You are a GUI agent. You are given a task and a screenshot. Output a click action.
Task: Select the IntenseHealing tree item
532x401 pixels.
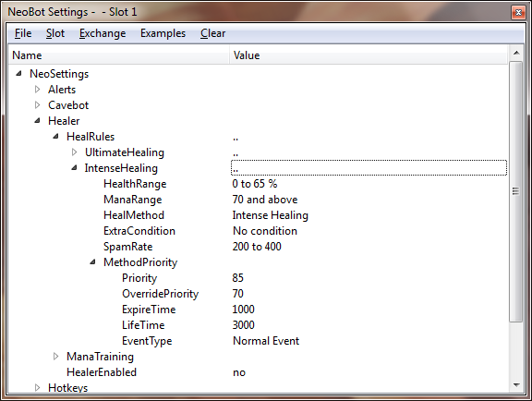click(121, 168)
